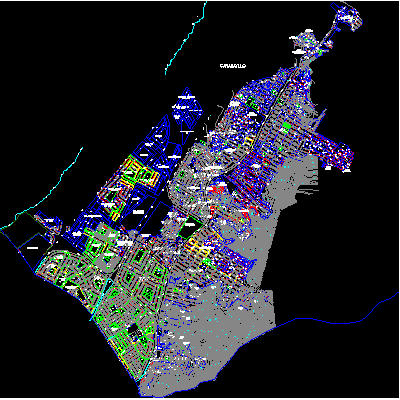
Task: Click the white label in the far-left parcel
Action: pyautogui.click(x=32, y=248)
